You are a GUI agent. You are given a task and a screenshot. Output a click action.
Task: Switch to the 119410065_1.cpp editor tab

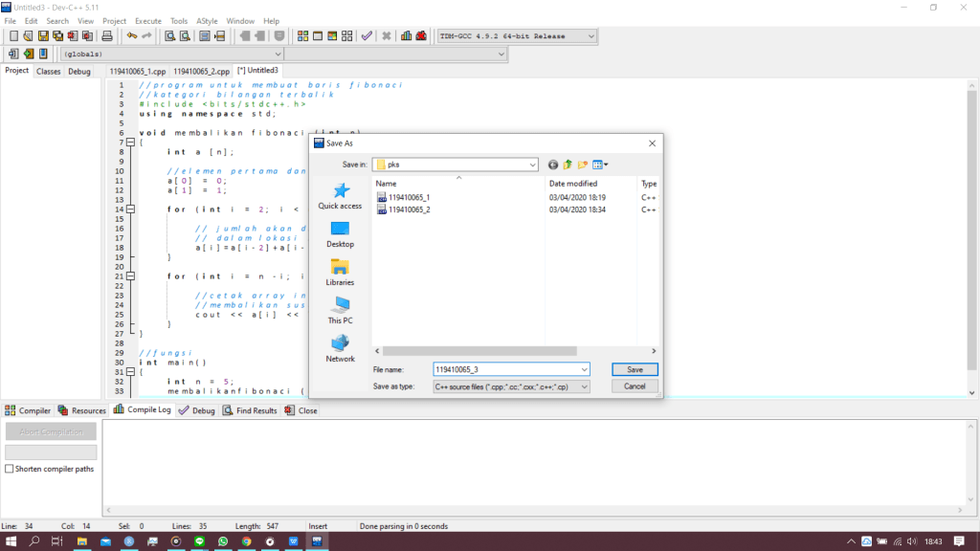pos(137,71)
